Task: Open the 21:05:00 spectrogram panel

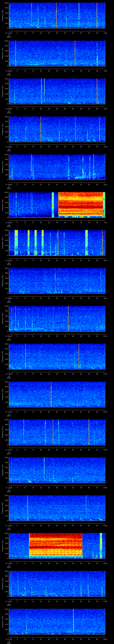Action: click(57, 167)
